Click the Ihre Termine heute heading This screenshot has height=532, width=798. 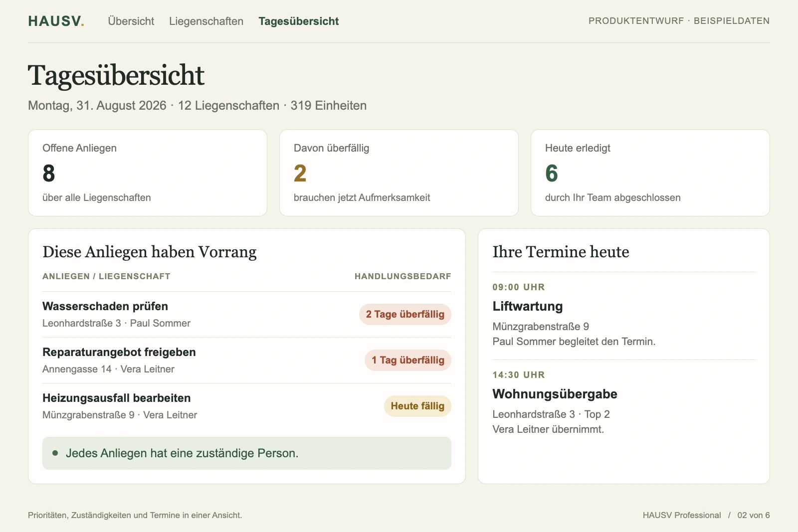pyautogui.click(x=561, y=252)
